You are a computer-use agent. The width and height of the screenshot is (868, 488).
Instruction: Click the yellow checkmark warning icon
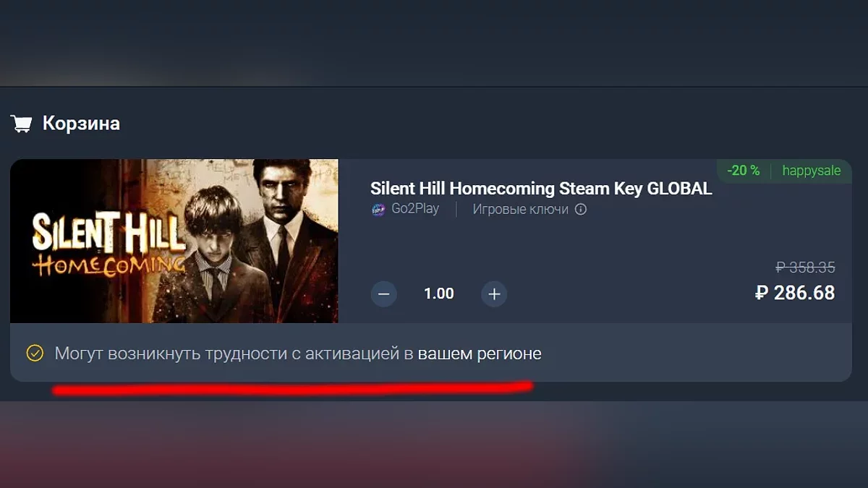pyautogui.click(x=35, y=354)
